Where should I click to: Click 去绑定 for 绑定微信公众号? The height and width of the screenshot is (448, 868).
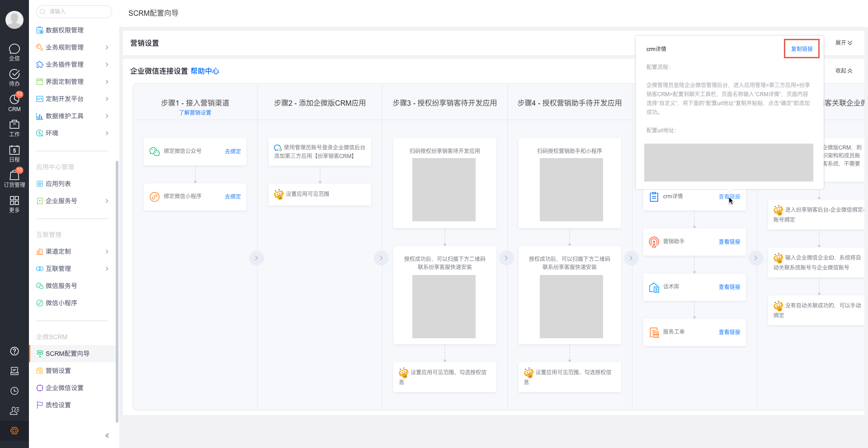pyautogui.click(x=233, y=151)
